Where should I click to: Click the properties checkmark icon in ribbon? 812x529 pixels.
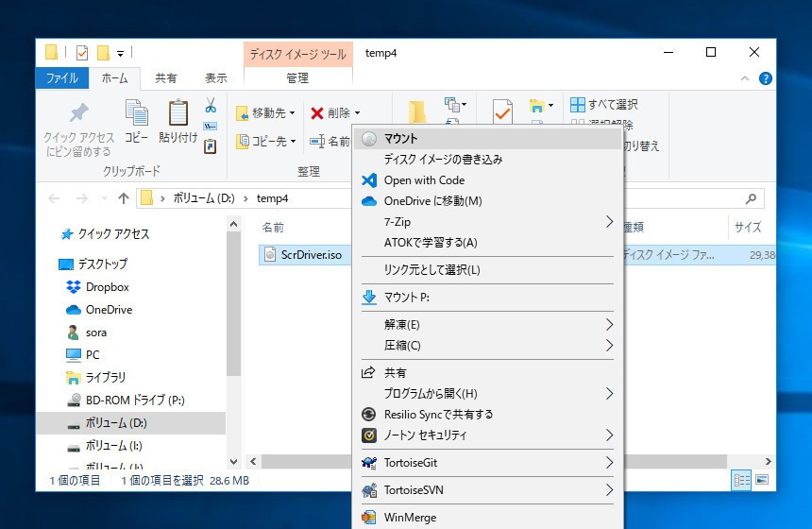[501, 111]
